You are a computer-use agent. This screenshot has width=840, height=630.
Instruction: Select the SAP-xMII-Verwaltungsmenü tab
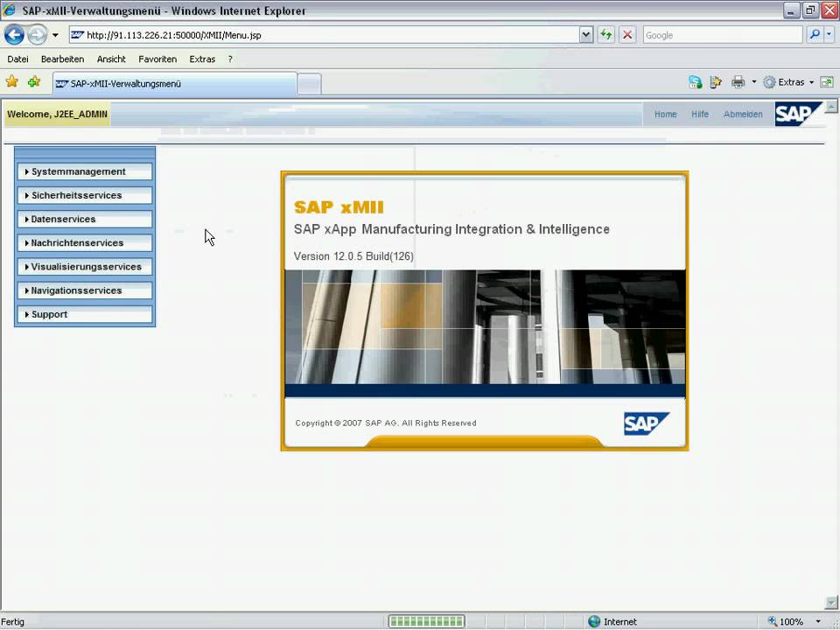point(175,84)
